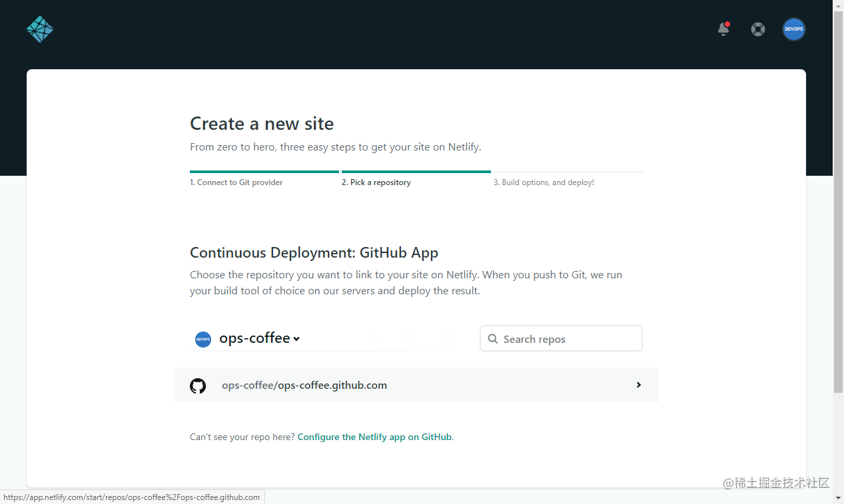The width and height of the screenshot is (844, 504).
Task: Open the DEVOPS user avatar menu
Action: [x=794, y=29]
